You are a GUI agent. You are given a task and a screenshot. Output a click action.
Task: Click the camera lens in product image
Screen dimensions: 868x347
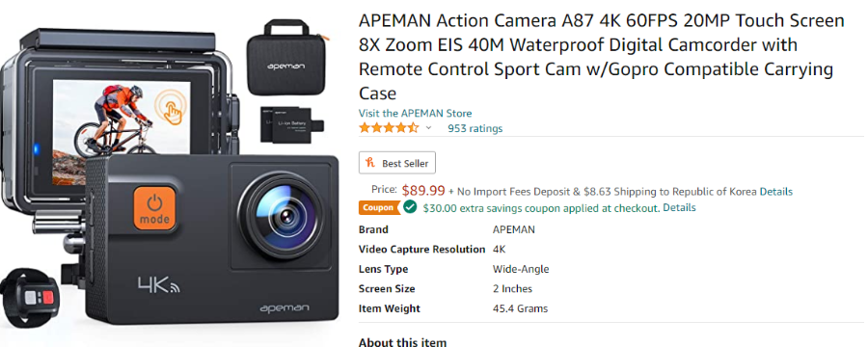(x=281, y=215)
